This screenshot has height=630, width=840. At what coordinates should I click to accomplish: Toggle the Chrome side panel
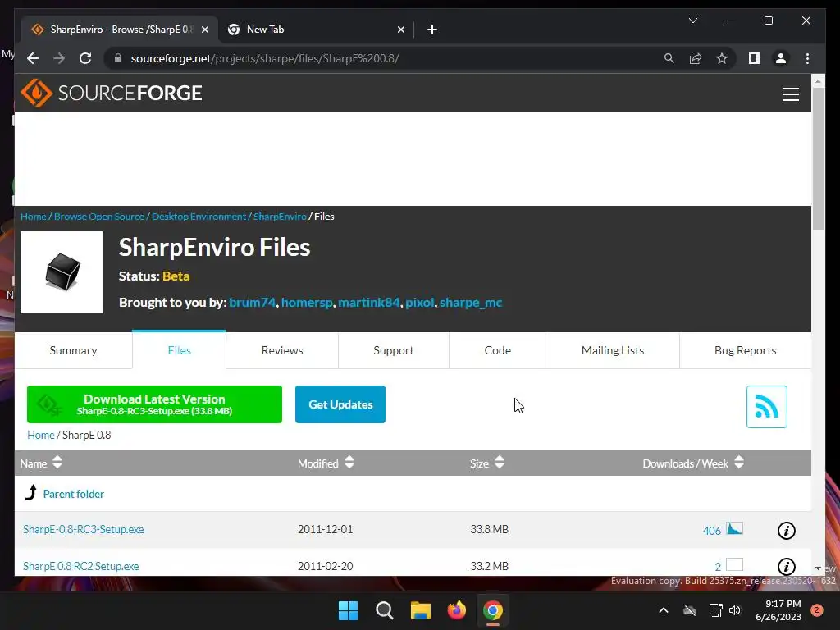pos(755,58)
